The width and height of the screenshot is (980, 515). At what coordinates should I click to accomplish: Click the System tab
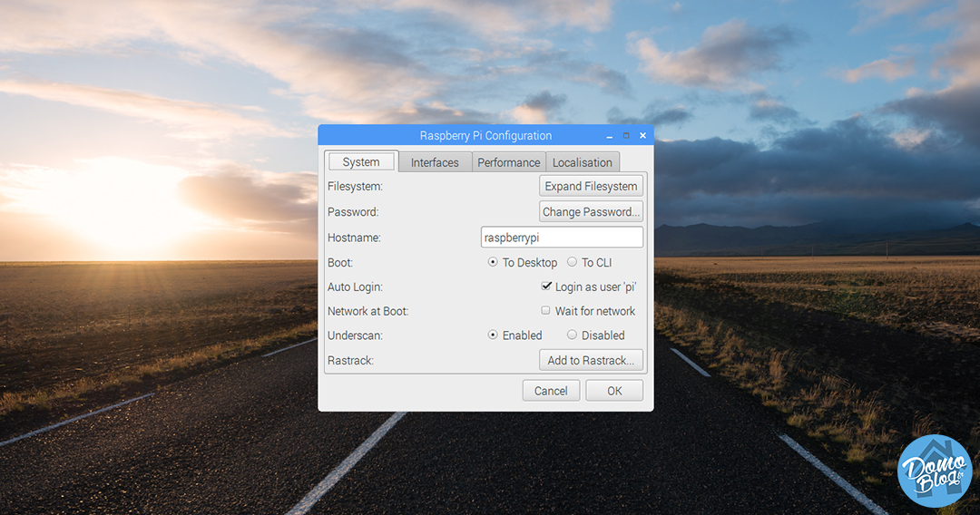click(x=361, y=162)
